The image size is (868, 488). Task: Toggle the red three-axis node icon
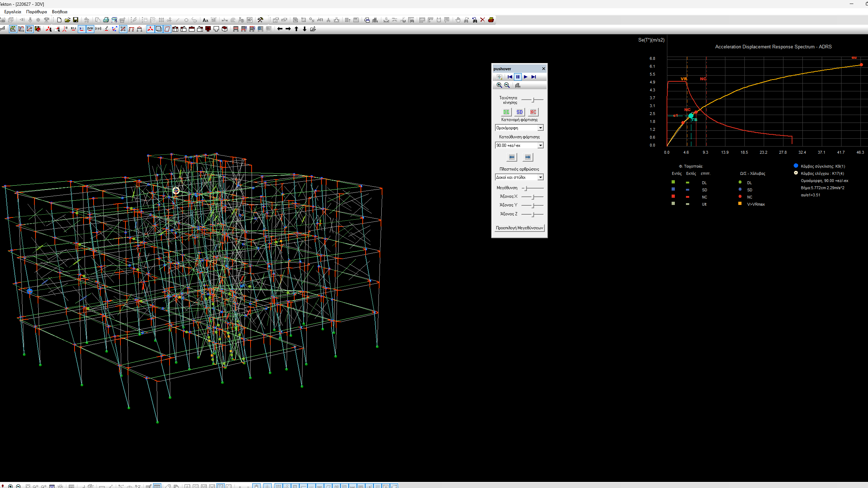(151, 29)
